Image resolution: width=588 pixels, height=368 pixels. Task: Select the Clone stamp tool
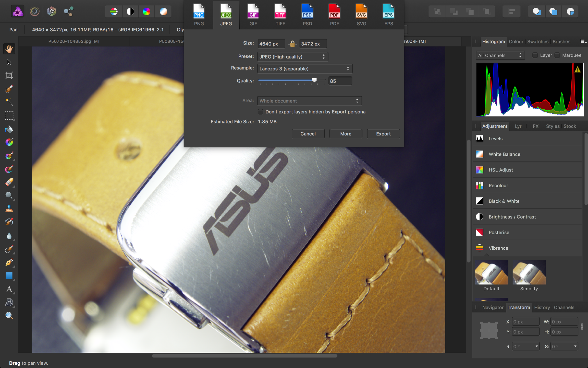pyautogui.click(x=9, y=209)
